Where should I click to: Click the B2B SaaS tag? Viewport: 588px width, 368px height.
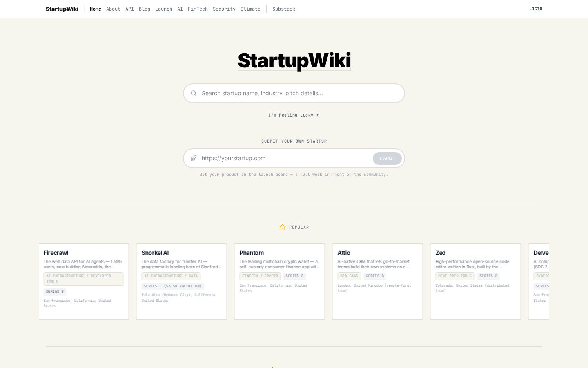point(349,276)
